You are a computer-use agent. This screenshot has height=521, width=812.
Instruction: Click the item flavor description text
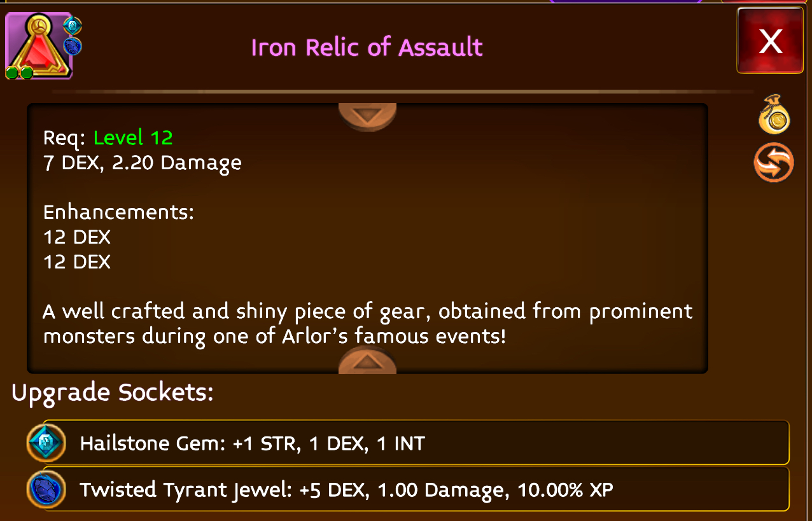[x=368, y=324]
